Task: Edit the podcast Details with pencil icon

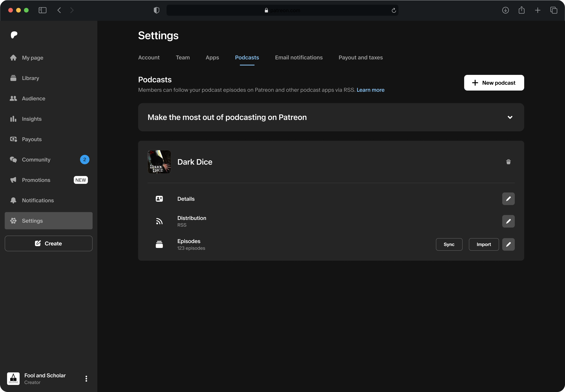Action: (508, 199)
